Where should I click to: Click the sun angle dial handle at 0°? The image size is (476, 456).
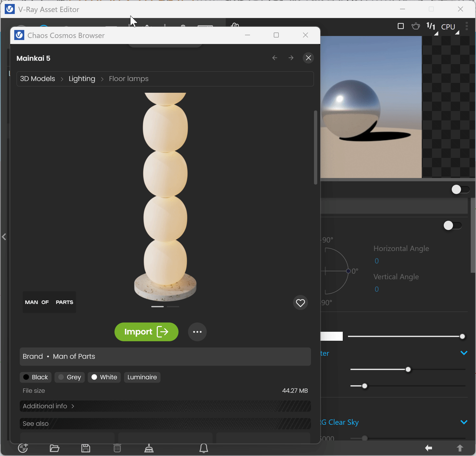[348, 271]
